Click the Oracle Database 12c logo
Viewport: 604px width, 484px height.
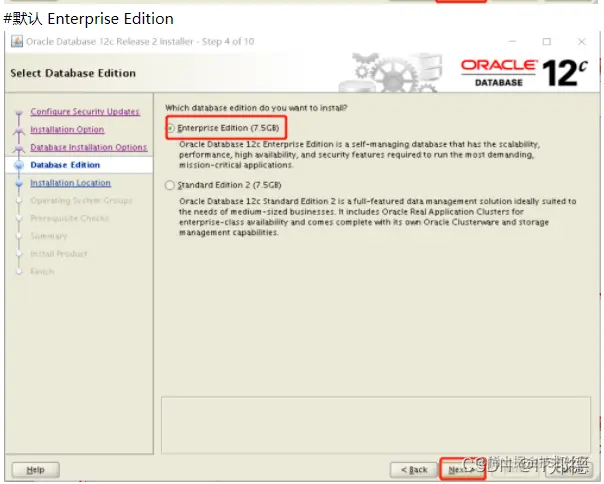click(x=525, y=73)
